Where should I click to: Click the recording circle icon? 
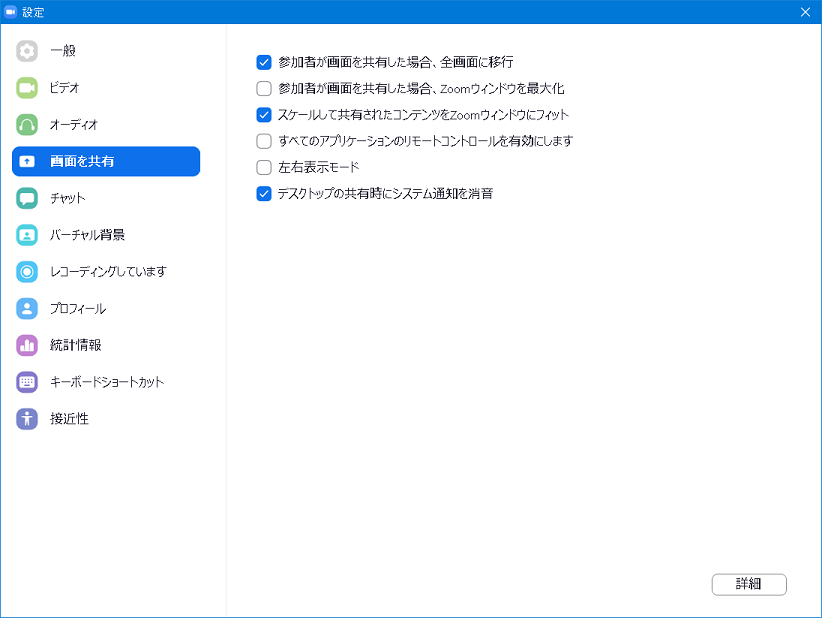click(27, 272)
